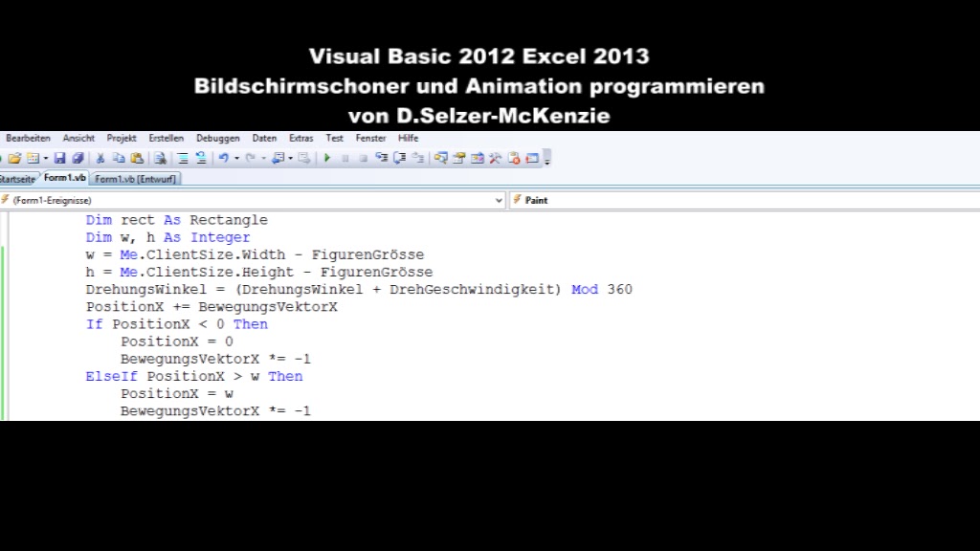Viewport: 980px width, 551px height.
Task: Open the Projekt menu
Action: point(122,138)
